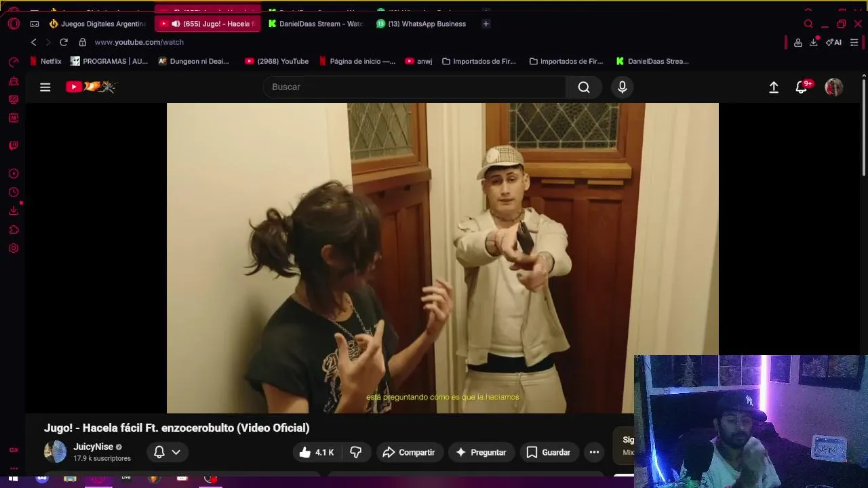Image resolution: width=868 pixels, height=488 pixels.
Task: Open browsing history from sidebar clock
Action: [14, 192]
